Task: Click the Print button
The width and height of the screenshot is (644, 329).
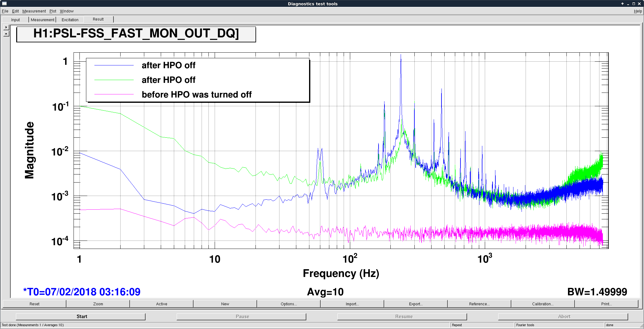Action: point(606,304)
